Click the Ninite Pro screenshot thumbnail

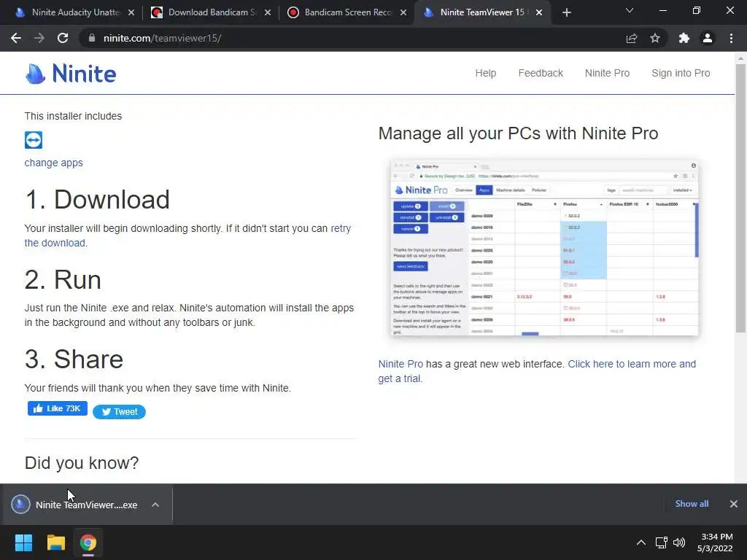pos(544,248)
